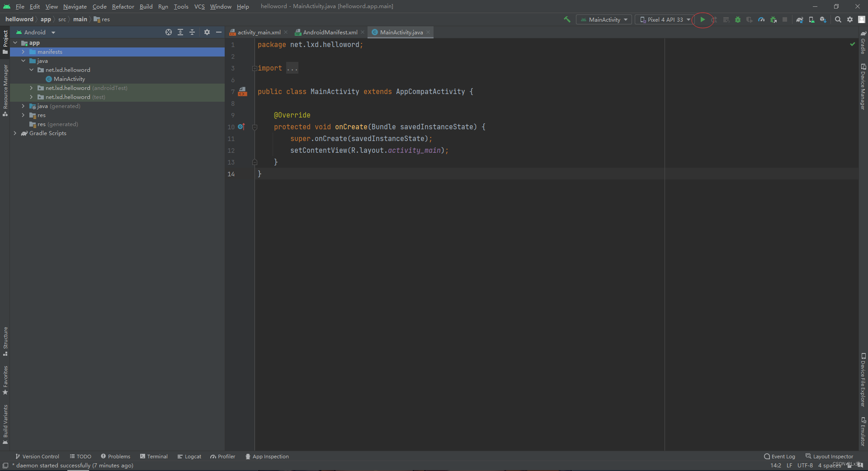The height and width of the screenshot is (471, 868).
Task: Expand java (generated) folder
Action: (x=23, y=106)
